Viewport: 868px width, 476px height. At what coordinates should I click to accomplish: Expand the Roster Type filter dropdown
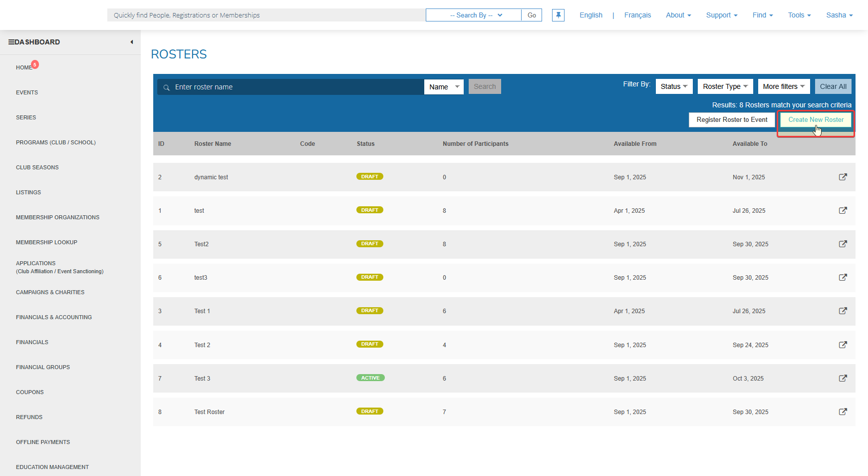pyautogui.click(x=725, y=86)
